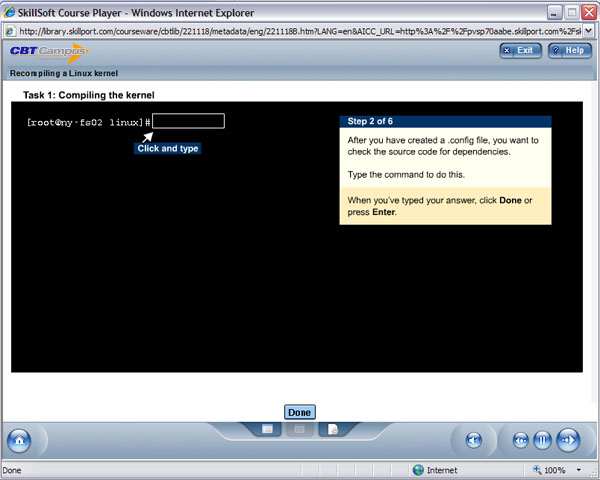The width and height of the screenshot is (600, 480).
Task: Pause the course playback
Action: coord(543,440)
